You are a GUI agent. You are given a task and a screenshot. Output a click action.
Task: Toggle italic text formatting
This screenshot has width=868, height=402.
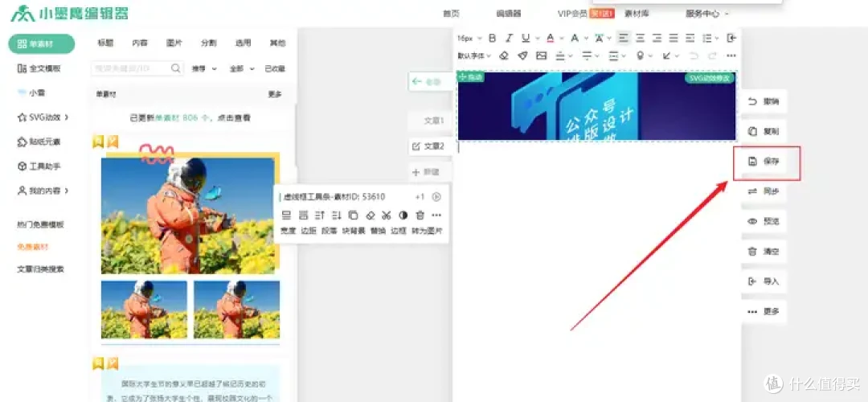click(509, 39)
